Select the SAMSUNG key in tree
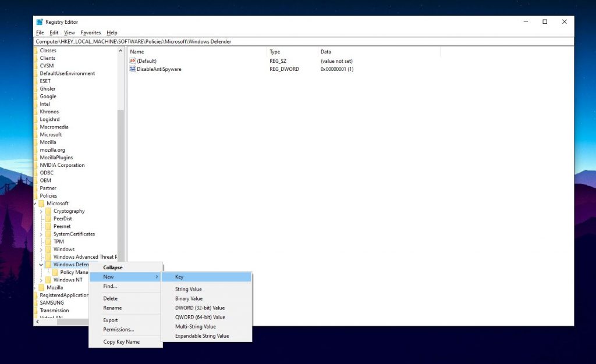The width and height of the screenshot is (596, 364). [x=52, y=303]
